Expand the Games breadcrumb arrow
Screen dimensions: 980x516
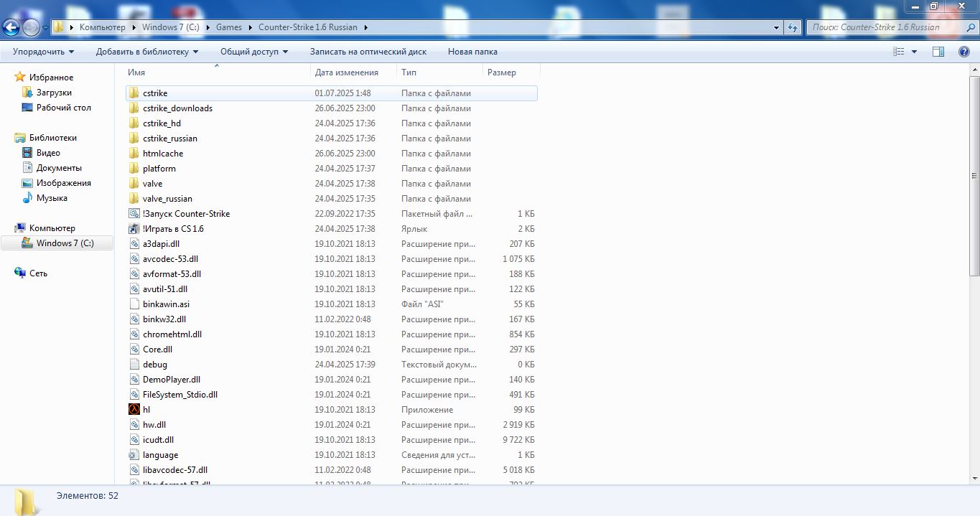(251, 27)
